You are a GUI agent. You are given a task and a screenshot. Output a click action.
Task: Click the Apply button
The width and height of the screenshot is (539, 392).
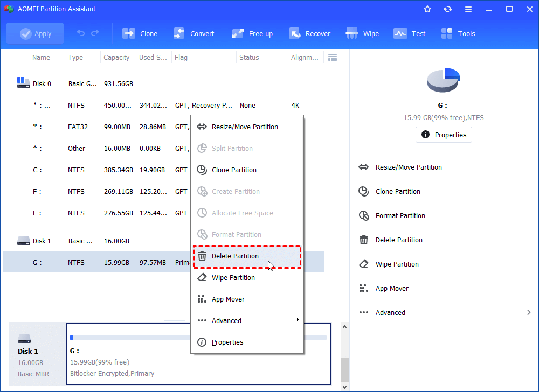coord(35,33)
